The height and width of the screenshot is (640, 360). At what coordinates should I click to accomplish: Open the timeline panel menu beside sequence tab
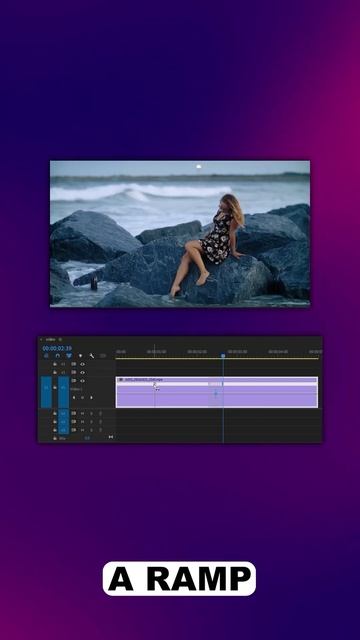click(x=60, y=340)
